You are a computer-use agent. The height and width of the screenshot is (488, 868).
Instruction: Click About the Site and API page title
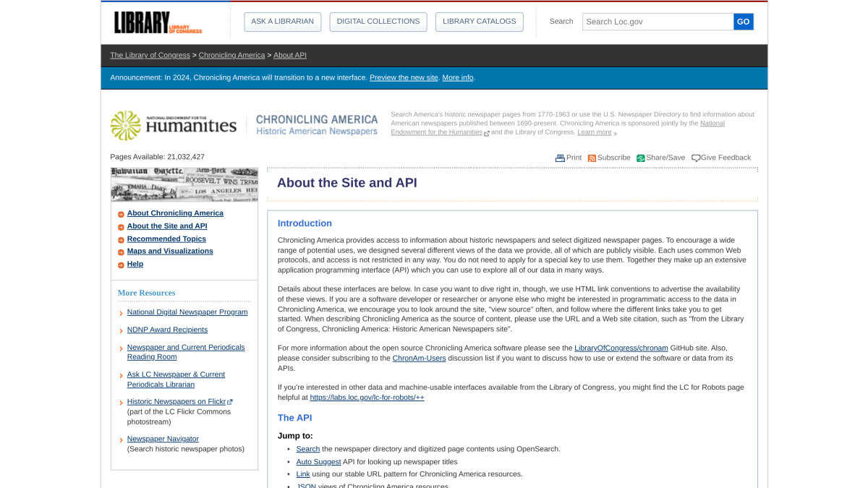(x=347, y=183)
